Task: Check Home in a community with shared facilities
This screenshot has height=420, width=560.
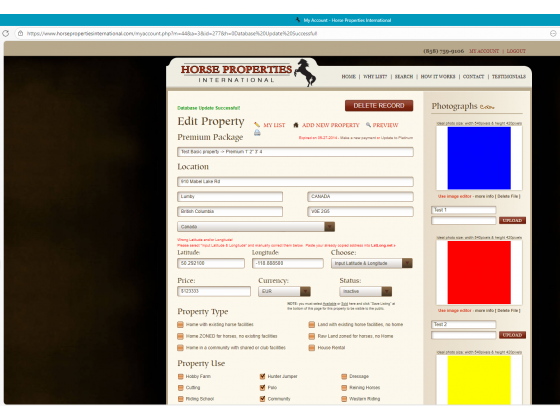Action: pyautogui.click(x=180, y=348)
